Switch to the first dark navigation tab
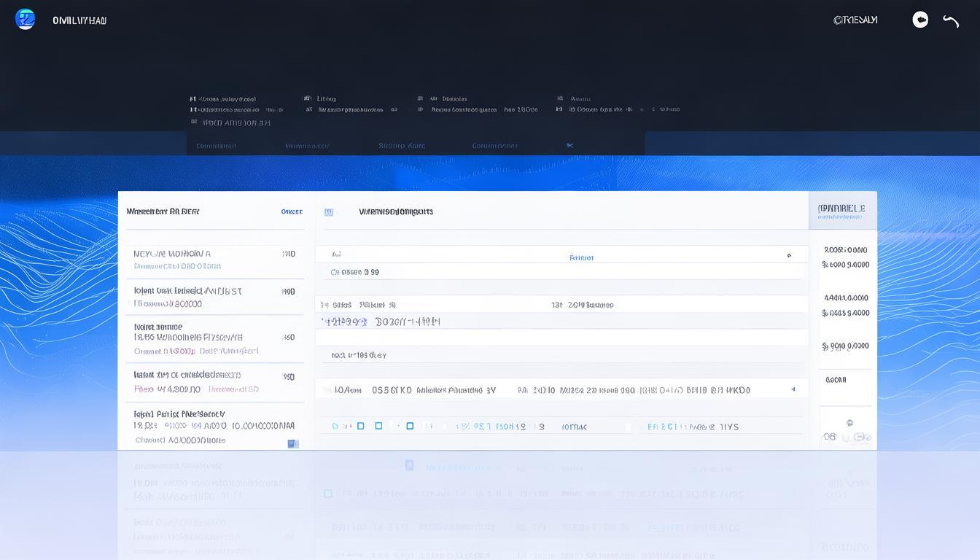Screen dimensions: 980x560 tap(217, 145)
